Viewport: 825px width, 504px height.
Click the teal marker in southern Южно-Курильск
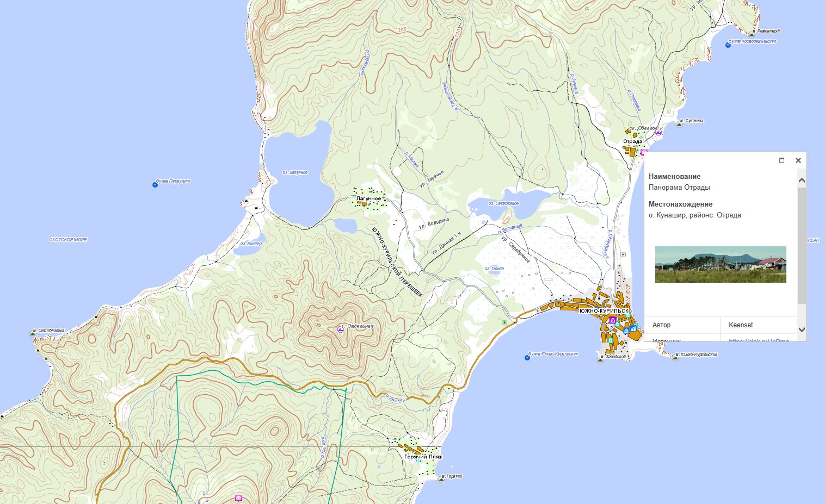(611, 340)
